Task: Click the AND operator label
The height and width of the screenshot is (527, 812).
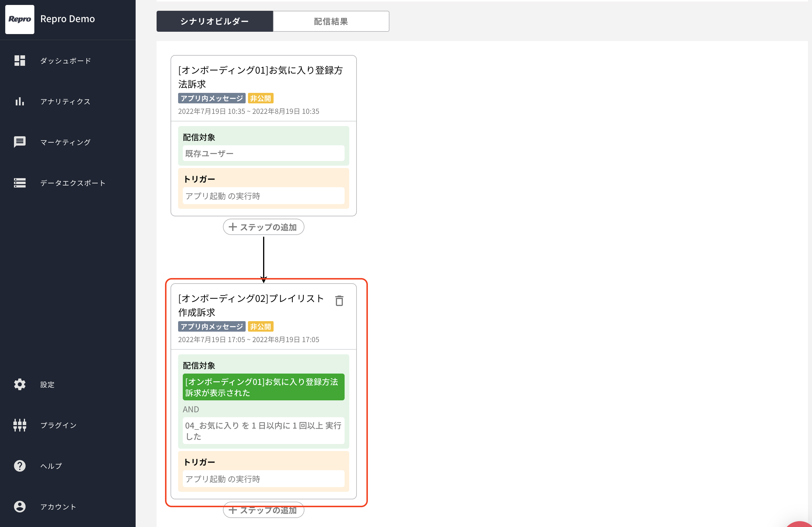Action: 191,409
